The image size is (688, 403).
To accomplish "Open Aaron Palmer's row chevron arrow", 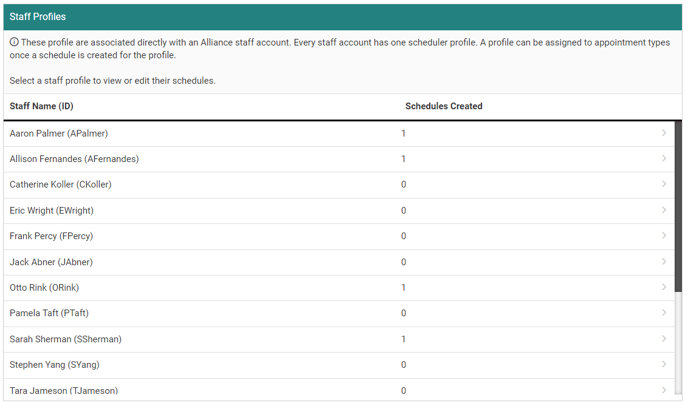I will click(x=664, y=133).
